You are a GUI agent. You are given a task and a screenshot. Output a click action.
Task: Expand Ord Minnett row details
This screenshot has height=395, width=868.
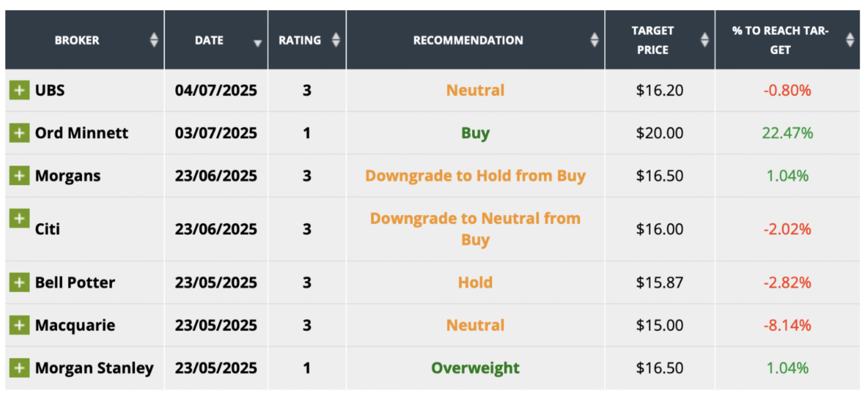[19, 133]
